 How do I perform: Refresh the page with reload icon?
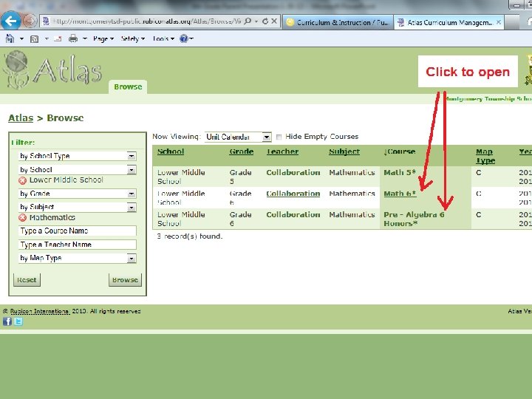[265, 21]
